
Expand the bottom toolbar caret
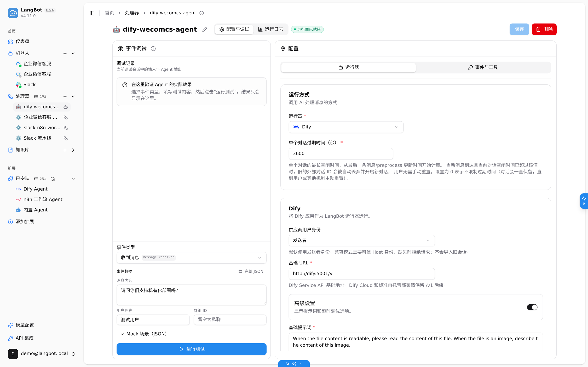click(301, 364)
